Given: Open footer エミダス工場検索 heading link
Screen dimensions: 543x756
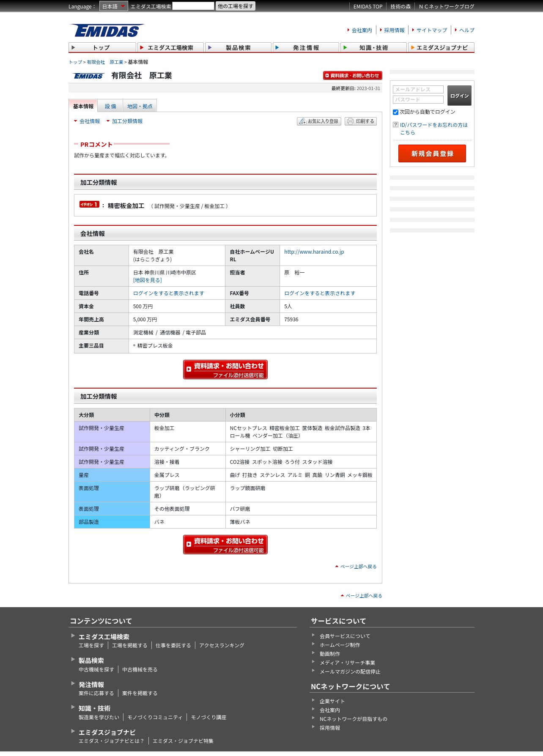Looking at the screenshot, I should point(104,637).
